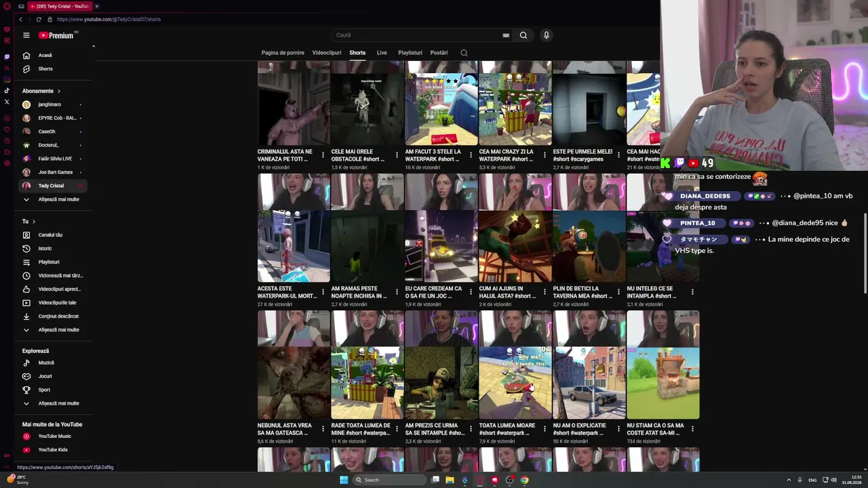Switch to Live tab
868x488 pixels.
click(382, 53)
